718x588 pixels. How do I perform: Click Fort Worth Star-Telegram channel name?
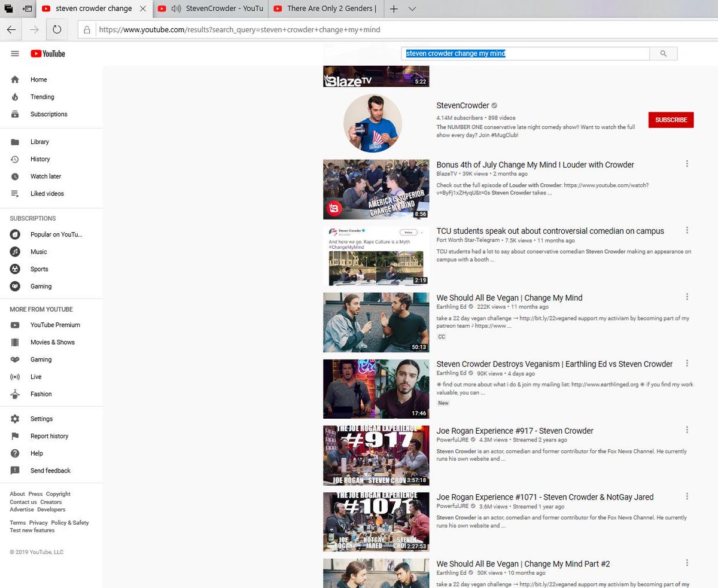[468, 240]
